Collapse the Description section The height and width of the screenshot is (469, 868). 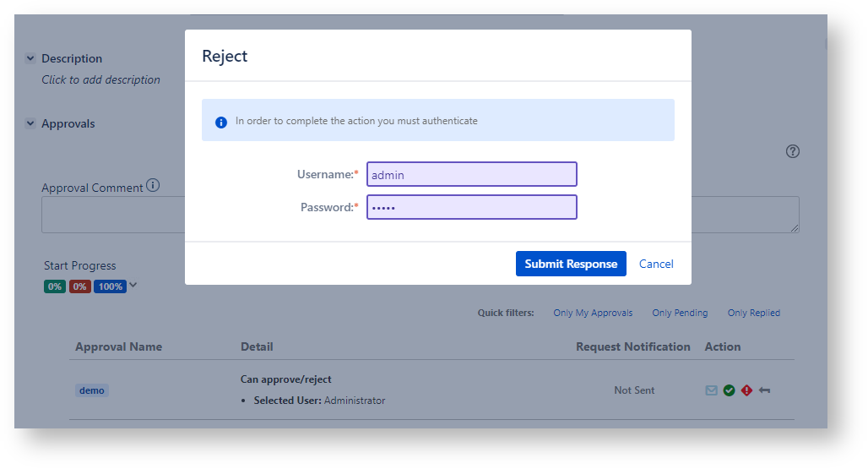pyautogui.click(x=30, y=58)
